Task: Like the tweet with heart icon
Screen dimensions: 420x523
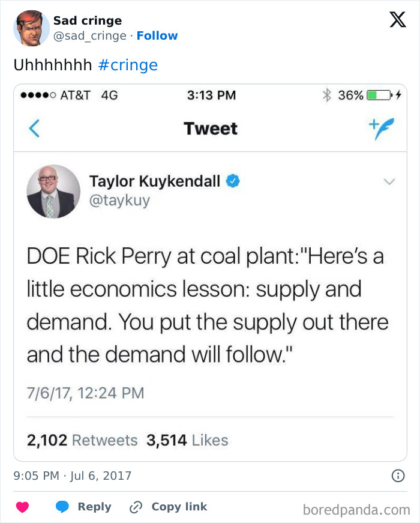Action: point(23,507)
